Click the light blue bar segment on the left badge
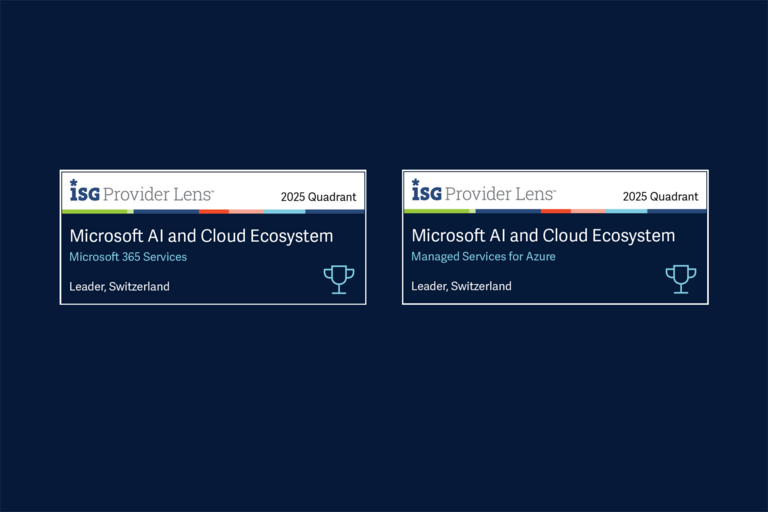This screenshot has height=512, width=768. [x=284, y=211]
